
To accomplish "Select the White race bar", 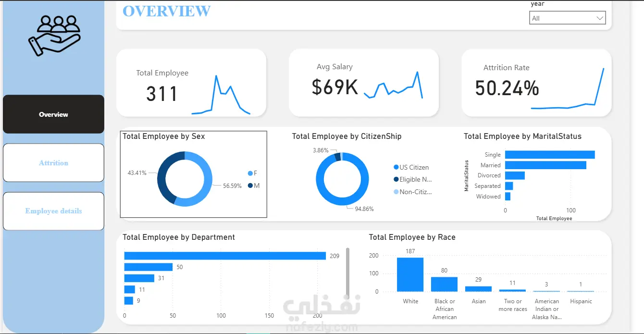I will click(410, 274).
